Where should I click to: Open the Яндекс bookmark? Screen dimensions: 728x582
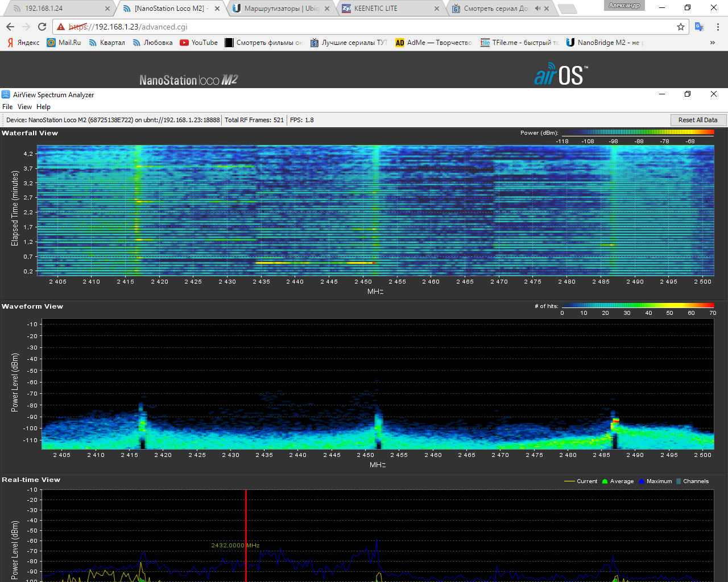(23, 43)
